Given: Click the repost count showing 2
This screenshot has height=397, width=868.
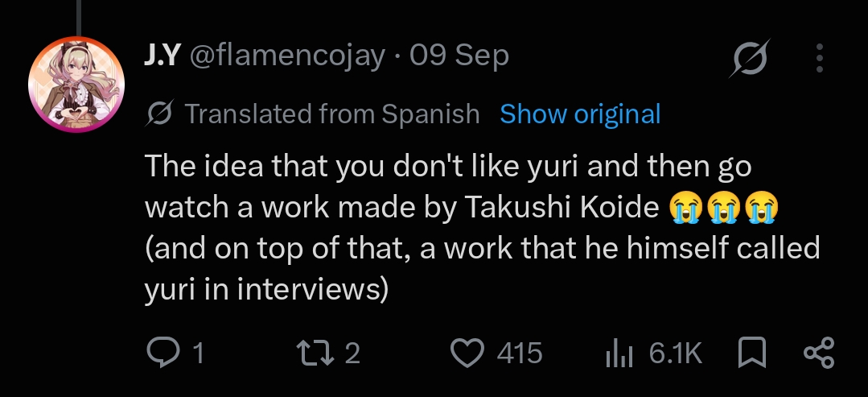Looking at the screenshot, I should 352,354.
